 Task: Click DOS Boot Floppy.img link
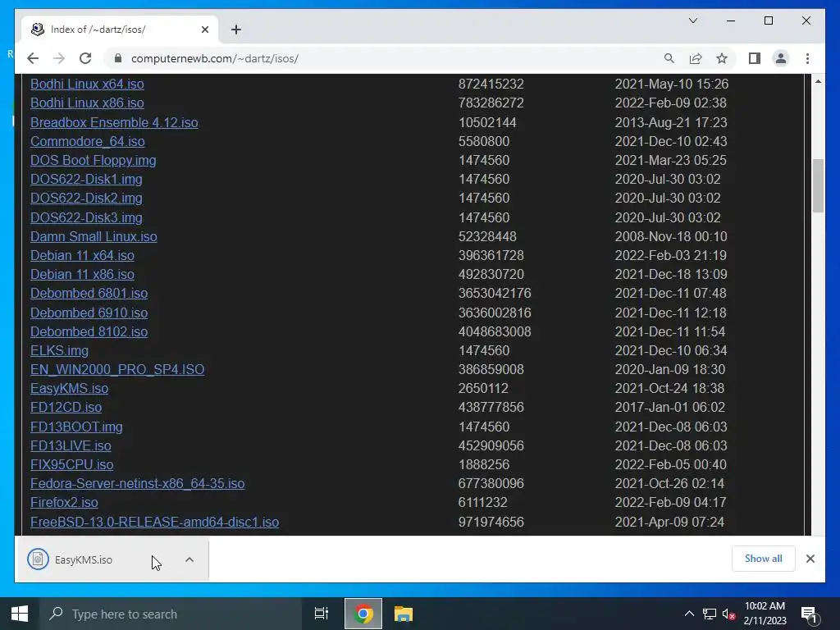(94, 160)
